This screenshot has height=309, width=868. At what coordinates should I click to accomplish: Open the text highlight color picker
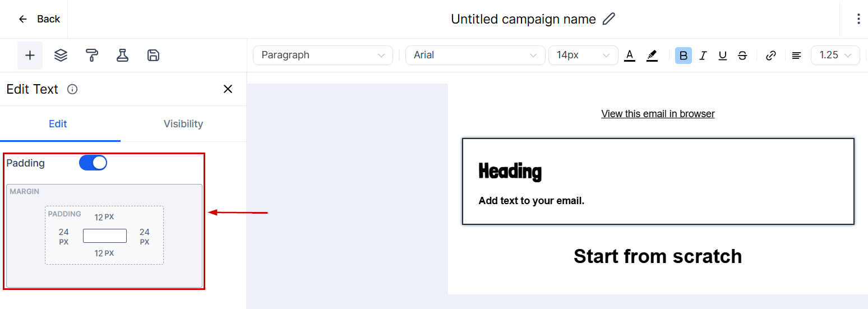652,56
